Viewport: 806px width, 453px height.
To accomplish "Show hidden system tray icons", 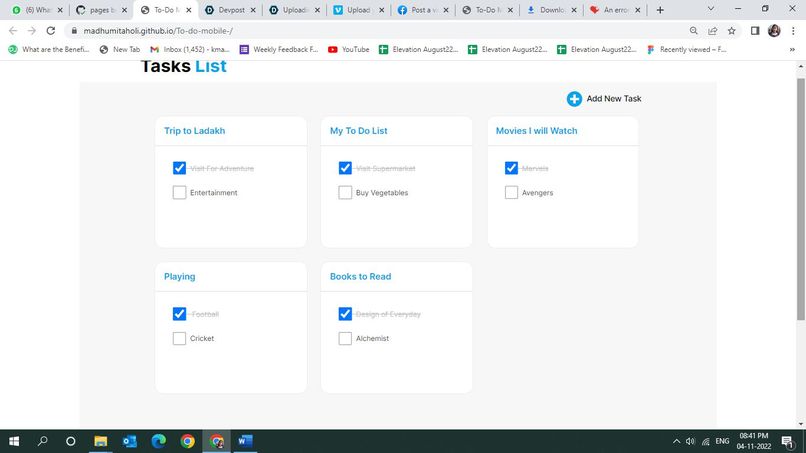I will tap(676, 441).
